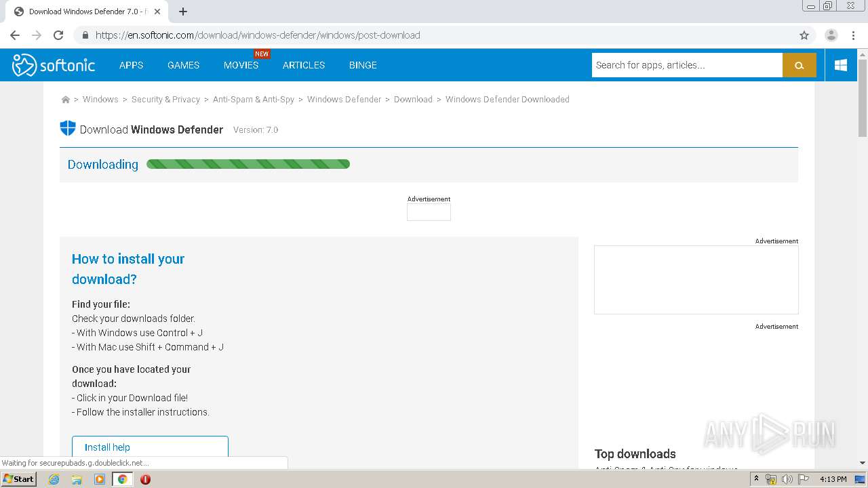Viewport: 868px width, 488px height.
Task: Click the Download breadcrumb link
Action: pos(413,100)
